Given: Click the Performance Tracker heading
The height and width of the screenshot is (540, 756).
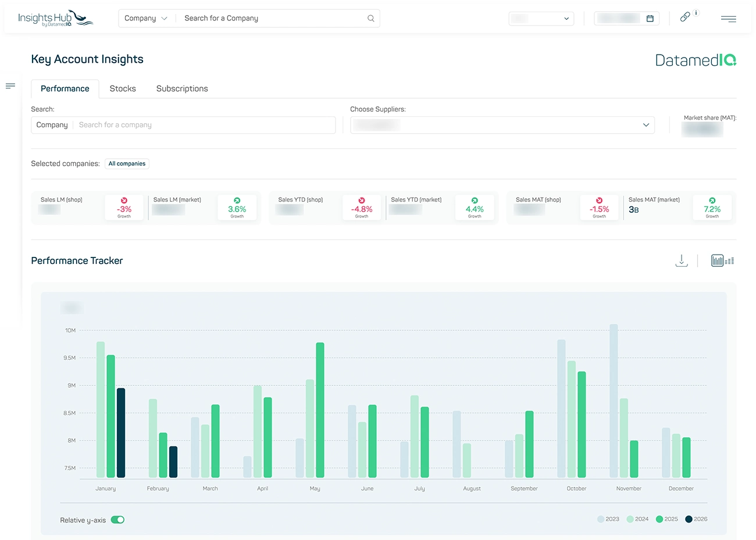Looking at the screenshot, I should pos(77,261).
